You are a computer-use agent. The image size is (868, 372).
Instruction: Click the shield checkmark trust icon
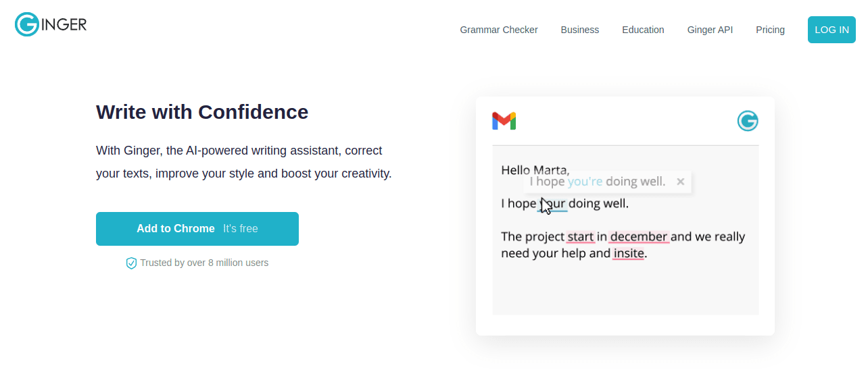click(x=131, y=263)
